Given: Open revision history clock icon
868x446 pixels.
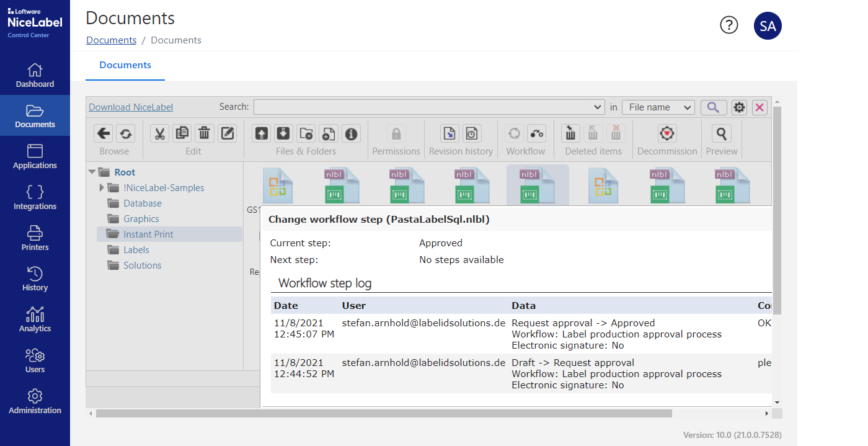Looking at the screenshot, I should tap(472, 133).
